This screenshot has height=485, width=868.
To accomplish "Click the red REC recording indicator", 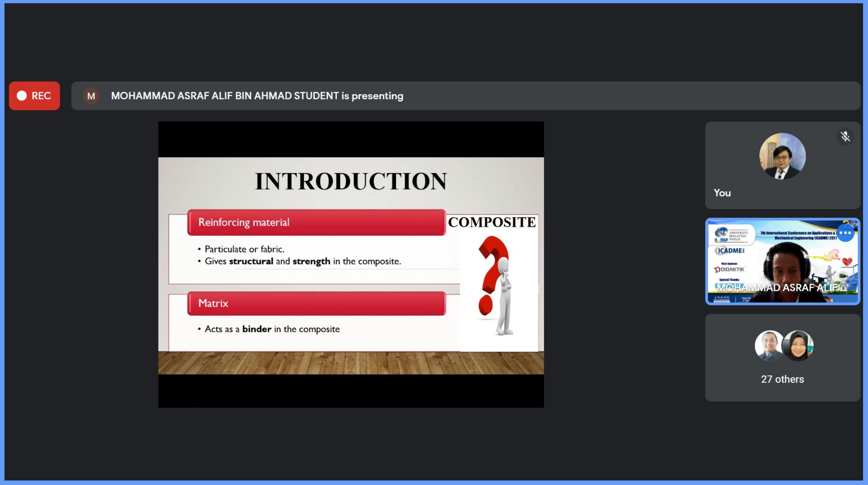I will pyautogui.click(x=34, y=96).
